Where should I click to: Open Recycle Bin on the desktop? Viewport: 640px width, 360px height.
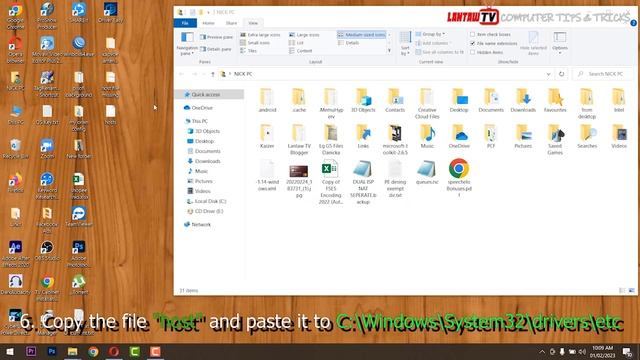pos(16,149)
